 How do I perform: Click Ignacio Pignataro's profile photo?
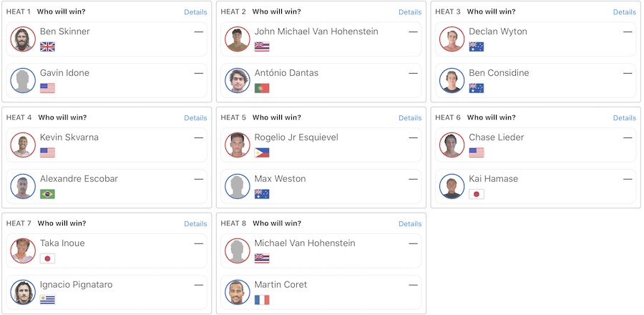[23, 292]
